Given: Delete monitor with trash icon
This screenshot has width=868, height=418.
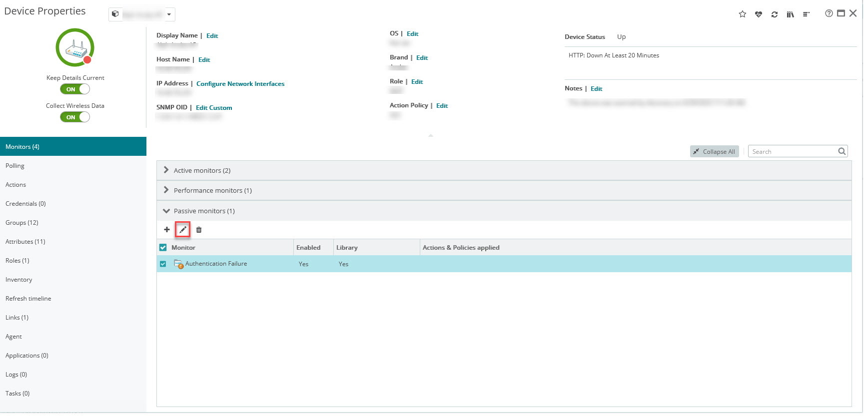Looking at the screenshot, I should pos(199,230).
